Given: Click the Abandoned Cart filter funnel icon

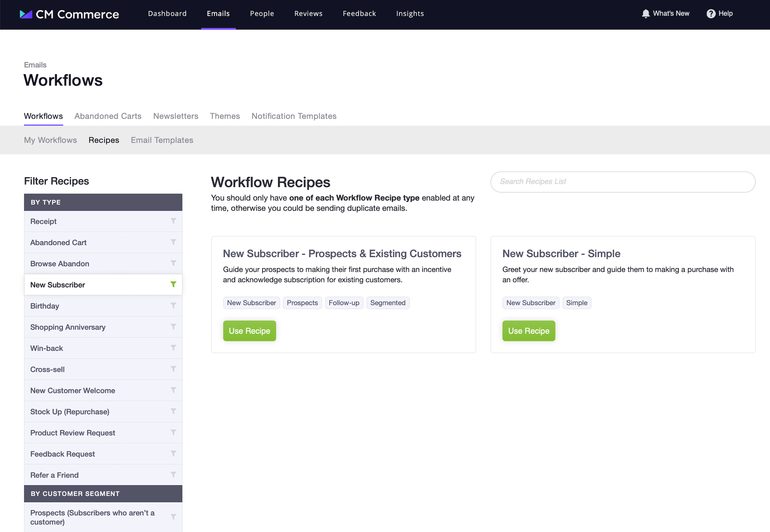Looking at the screenshot, I should (x=174, y=242).
